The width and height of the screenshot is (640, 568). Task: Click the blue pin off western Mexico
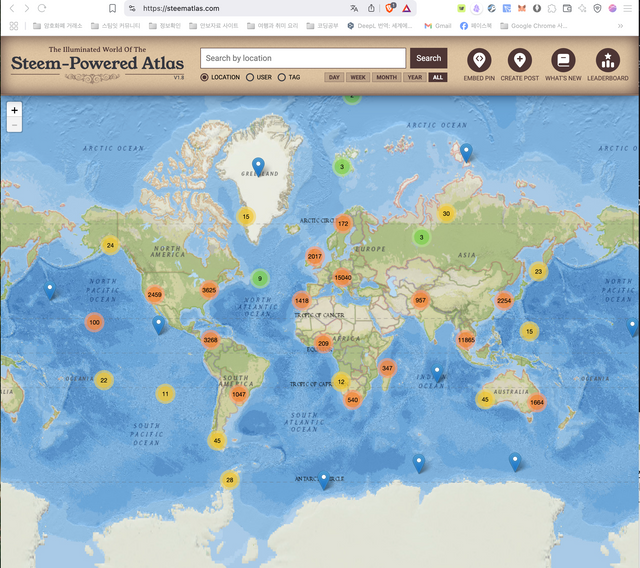[158, 325]
